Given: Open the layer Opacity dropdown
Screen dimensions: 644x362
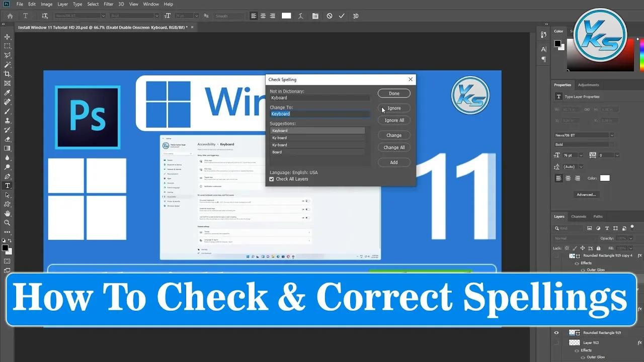Looking at the screenshot, I should [x=631, y=238].
